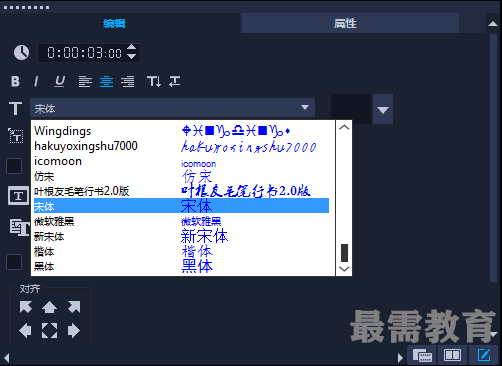Choose the Wingdings font
The image size is (502, 366).
coord(181,131)
